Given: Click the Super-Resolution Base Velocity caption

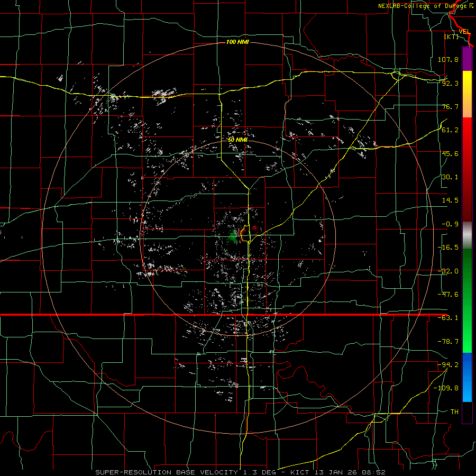Looking at the screenshot, I should pyautogui.click(x=241, y=472).
